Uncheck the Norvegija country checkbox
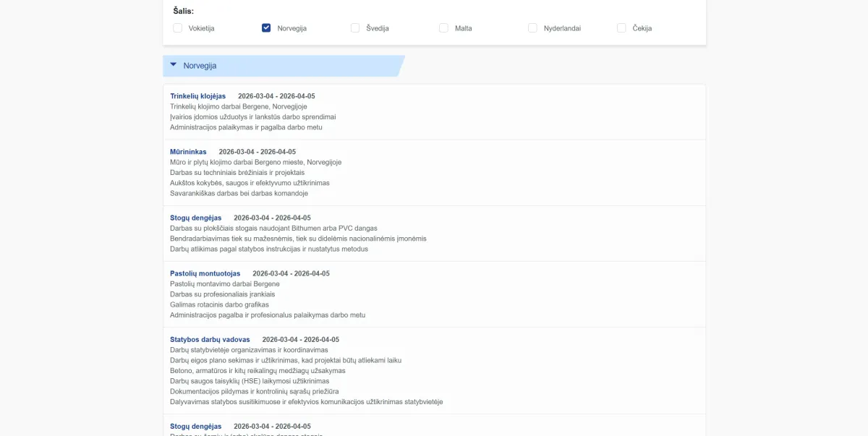This screenshot has height=436, width=868. pos(266,28)
